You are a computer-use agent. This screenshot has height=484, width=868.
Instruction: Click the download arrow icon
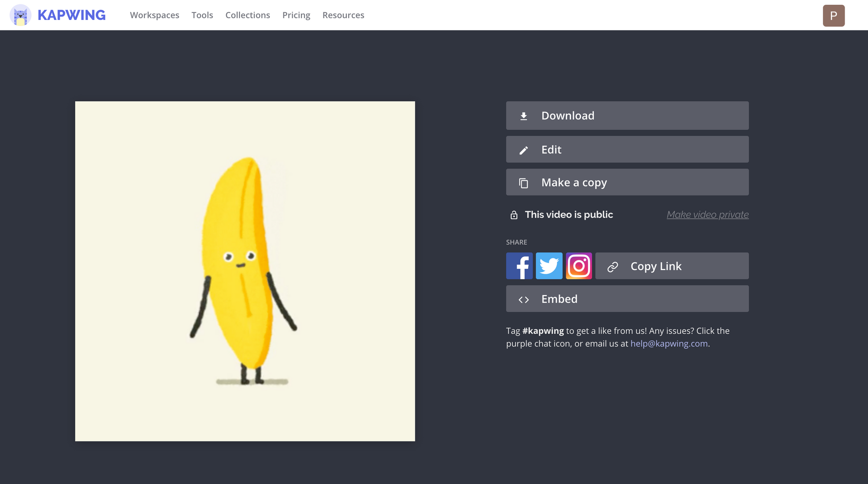coord(524,116)
